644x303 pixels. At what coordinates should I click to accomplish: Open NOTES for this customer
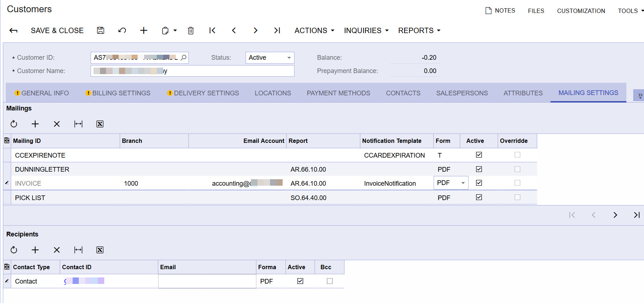click(x=500, y=11)
